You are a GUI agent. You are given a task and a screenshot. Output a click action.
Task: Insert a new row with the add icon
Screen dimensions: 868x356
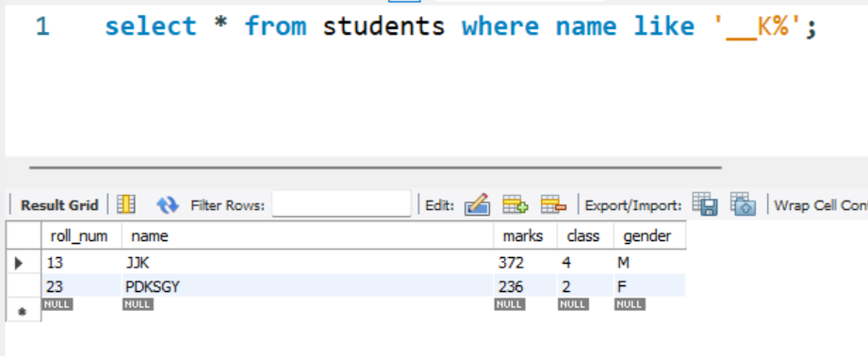coord(515,204)
